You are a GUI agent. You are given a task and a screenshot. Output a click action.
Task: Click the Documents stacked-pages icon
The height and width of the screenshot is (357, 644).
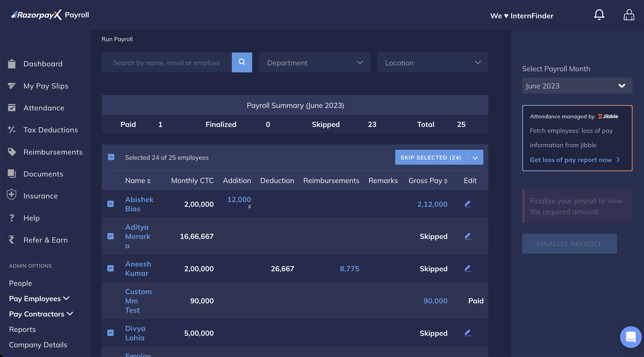(x=12, y=174)
